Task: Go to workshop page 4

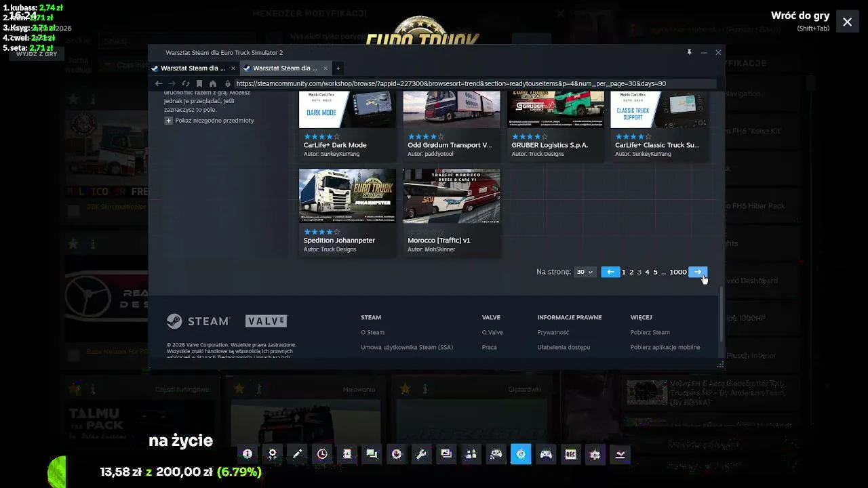Action: tap(647, 272)
